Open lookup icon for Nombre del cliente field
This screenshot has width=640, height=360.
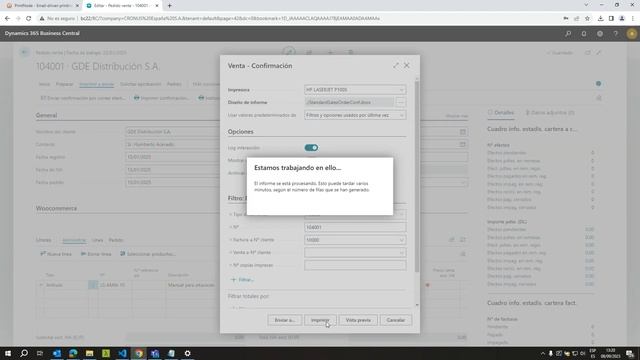(462, 132)
